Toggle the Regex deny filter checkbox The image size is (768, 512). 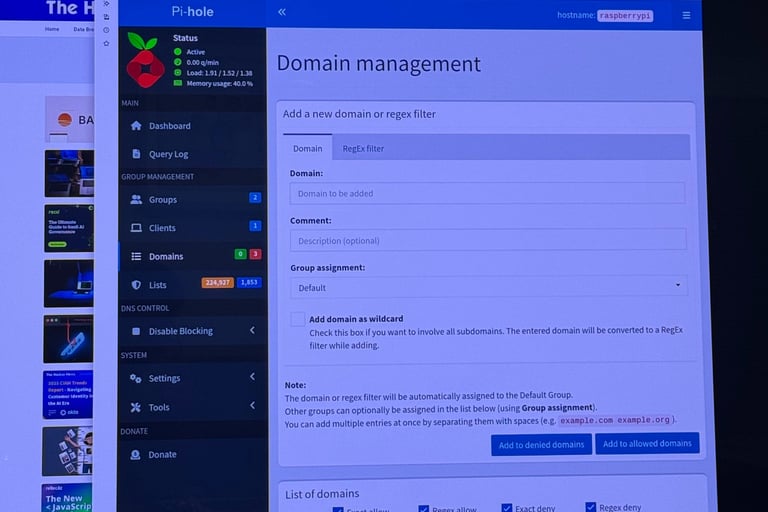coord(591,507)
